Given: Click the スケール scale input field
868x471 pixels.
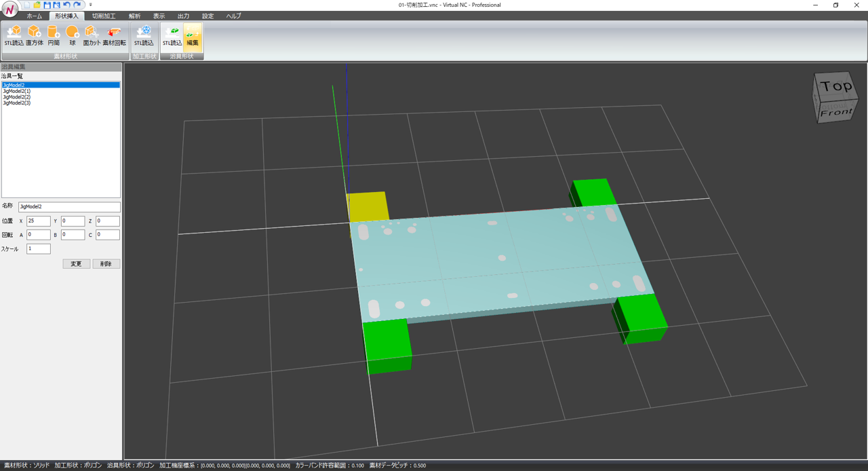Looking at the screenshot, I should click(39, 249).
